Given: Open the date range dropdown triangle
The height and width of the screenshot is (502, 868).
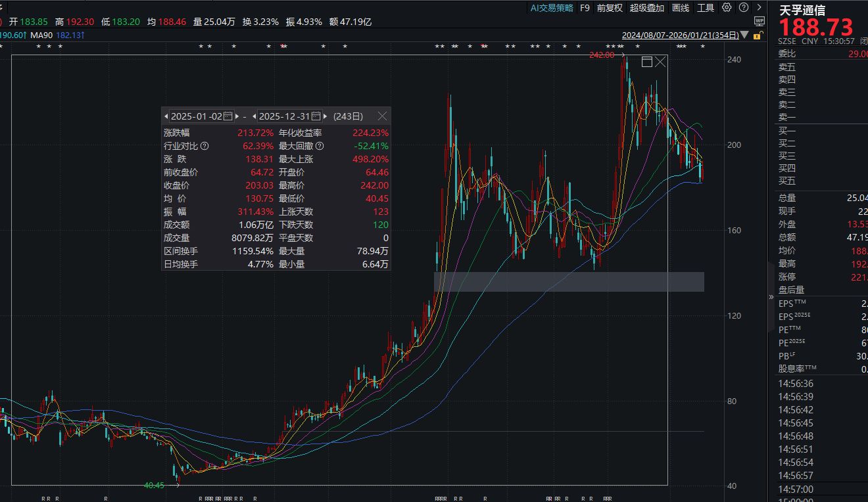Looking at the screenshot, I should click(x=744, y=35).
